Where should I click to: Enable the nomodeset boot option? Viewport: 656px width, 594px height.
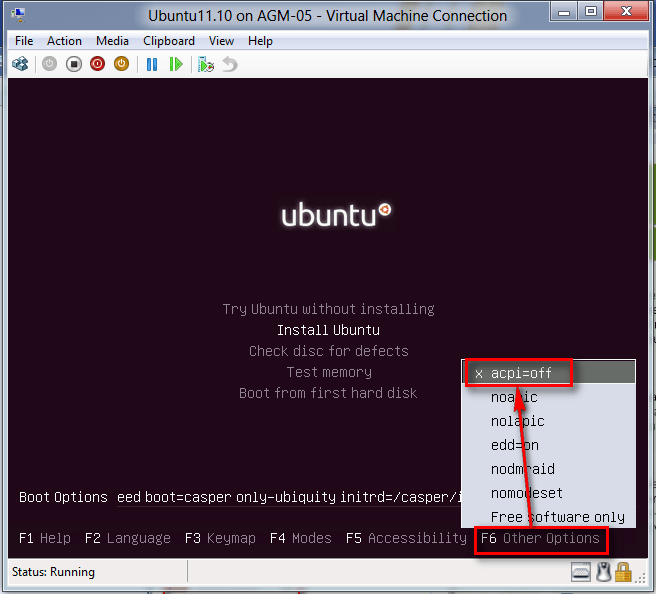pos(526,493)
